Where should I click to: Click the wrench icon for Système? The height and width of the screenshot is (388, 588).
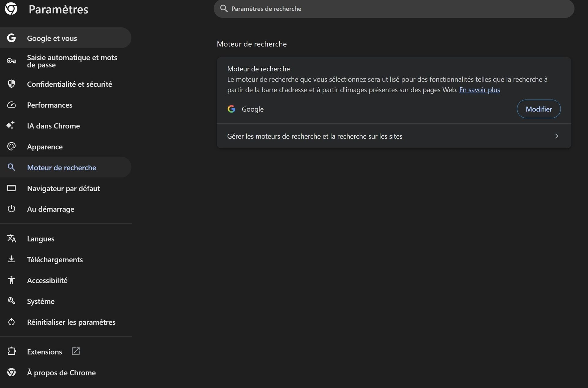coord(11,301)
